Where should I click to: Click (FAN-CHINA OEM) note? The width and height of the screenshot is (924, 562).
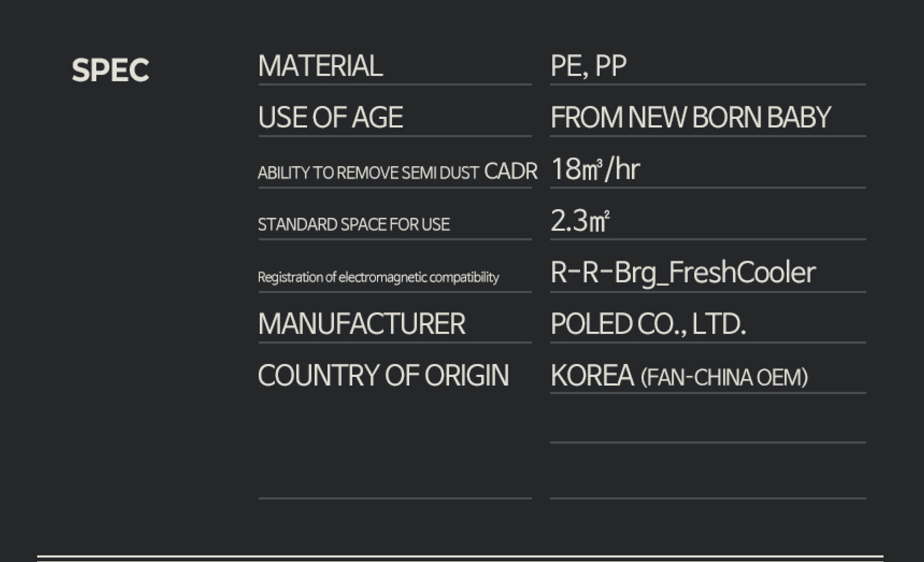(x=724, y=378)
